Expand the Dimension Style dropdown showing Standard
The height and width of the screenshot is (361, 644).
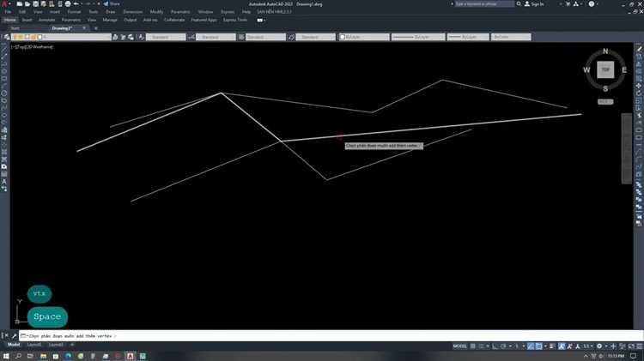pyautogui.click(x=216, y=37)
